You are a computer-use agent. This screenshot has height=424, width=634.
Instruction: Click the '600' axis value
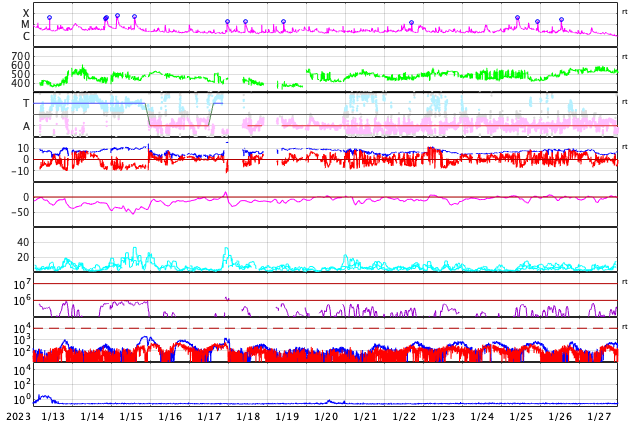pos(21,65)
